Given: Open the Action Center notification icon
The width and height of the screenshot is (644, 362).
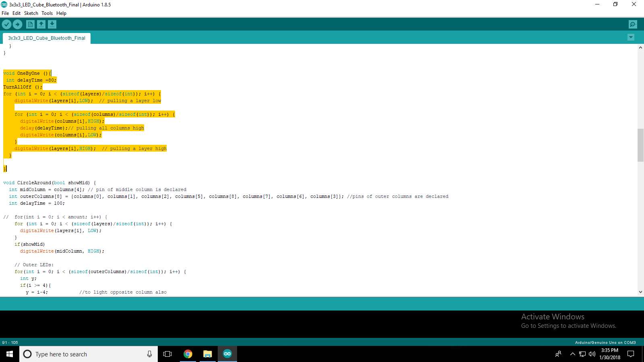Looking at the screenshot, I should point(631,354).
